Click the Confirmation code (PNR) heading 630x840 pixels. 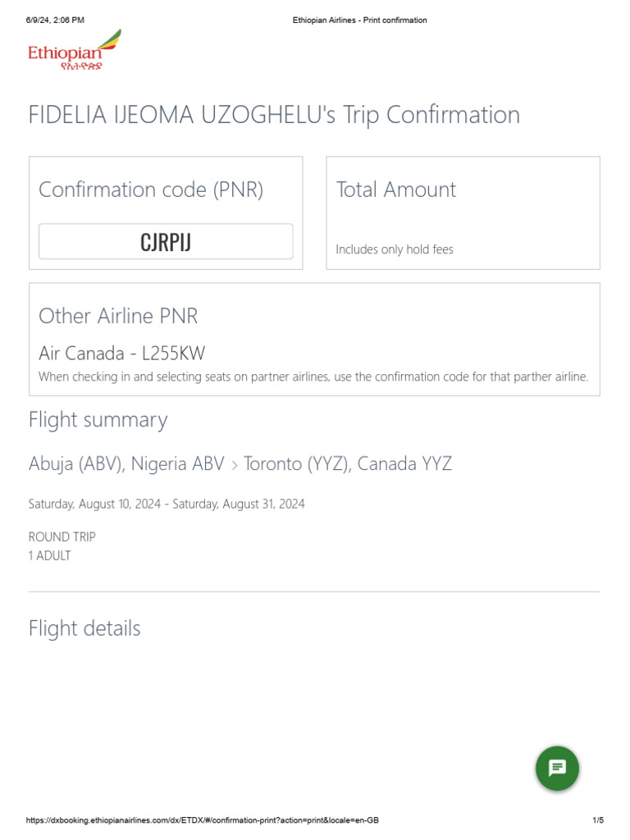(151, 189)
